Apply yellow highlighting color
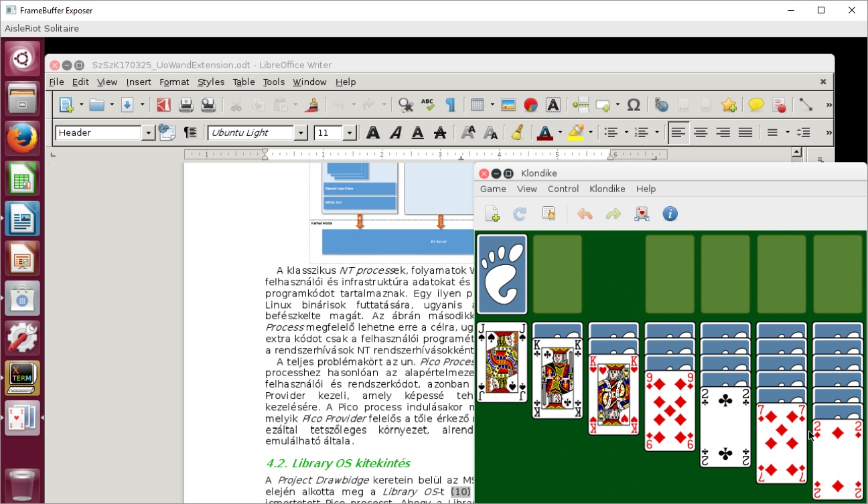 tap(575, 133)
